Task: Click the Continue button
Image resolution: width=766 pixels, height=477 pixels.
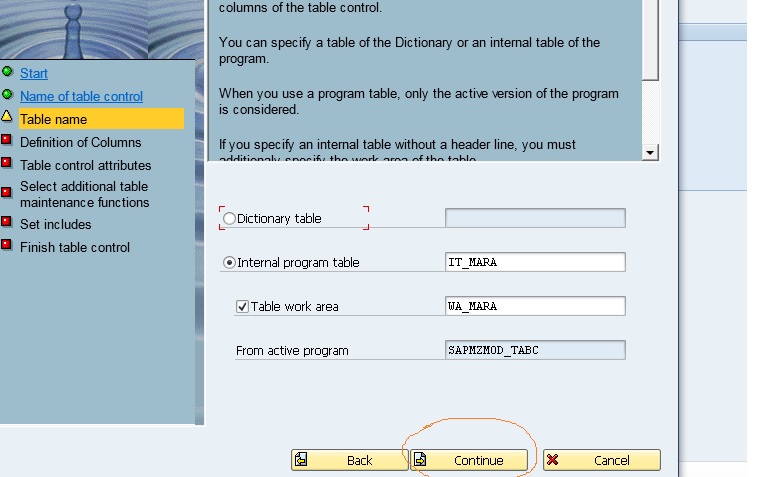Action: pyautogui.click(x=469, y=460)
